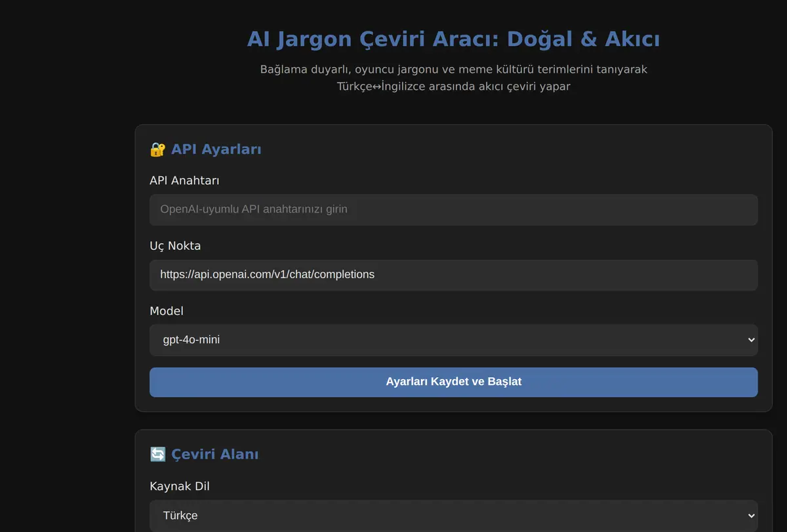Focus the Uç Nokta URL field
This screenshot has width=787, height=532.
[453, 275]
